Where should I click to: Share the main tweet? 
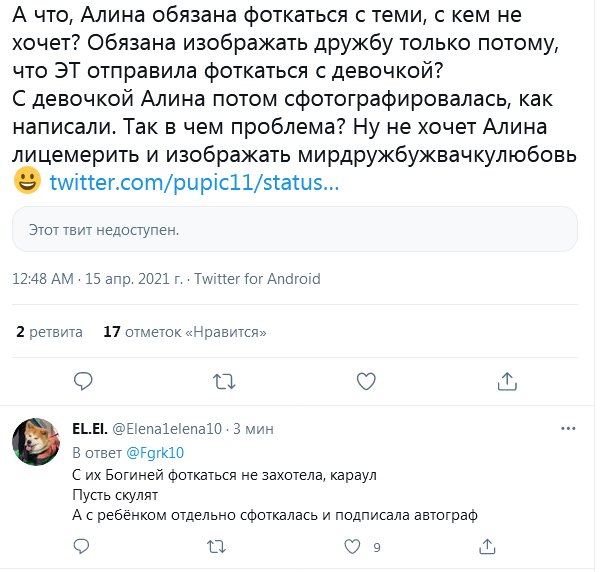[x=507, y=381]
